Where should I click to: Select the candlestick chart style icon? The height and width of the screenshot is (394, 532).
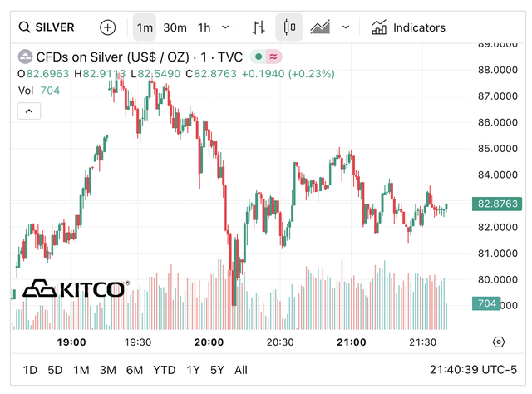tap(289, 27)
